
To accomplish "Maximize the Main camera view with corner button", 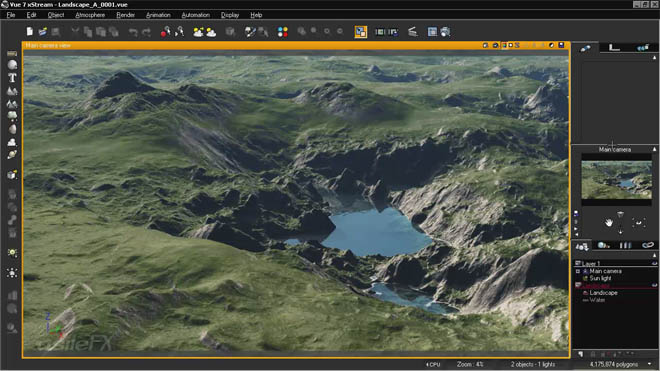I will pos(561,45).
